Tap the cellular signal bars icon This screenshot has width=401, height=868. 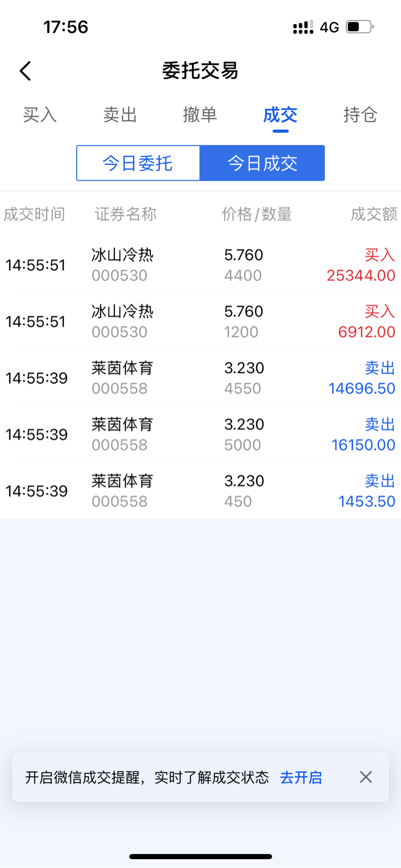coord(303,27)
